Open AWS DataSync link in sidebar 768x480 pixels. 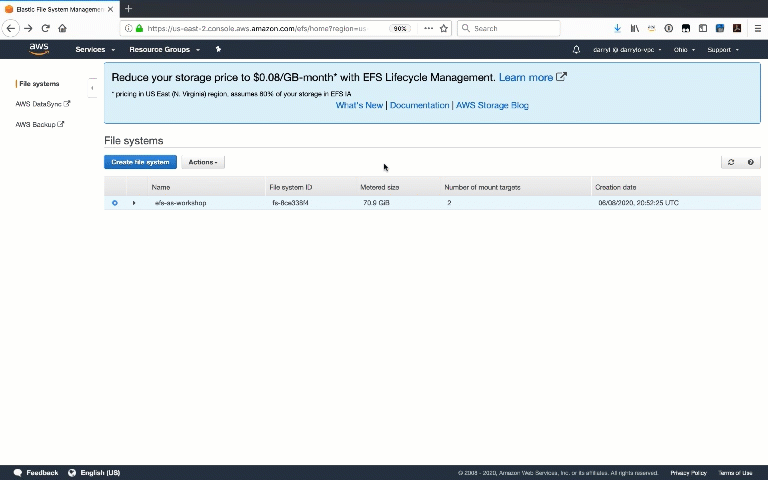43,104
